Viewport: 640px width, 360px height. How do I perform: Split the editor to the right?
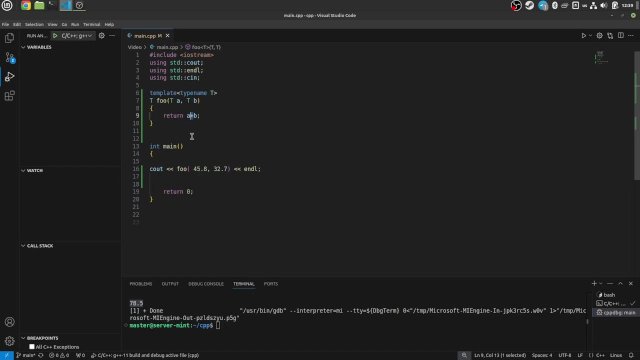(620, 36)
